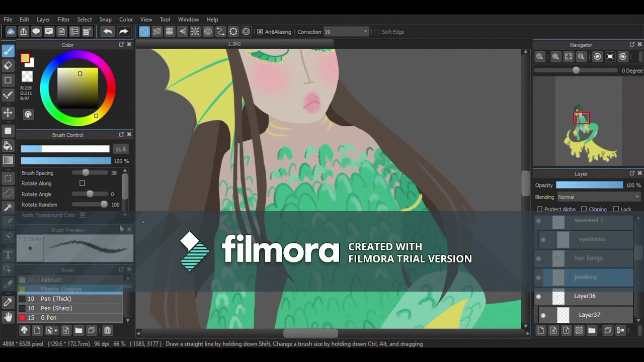Enable the radial snap guide
Image resolution: width=644 pixels, height=362 pixels.
pyautogui.click(x=195, y=32)
